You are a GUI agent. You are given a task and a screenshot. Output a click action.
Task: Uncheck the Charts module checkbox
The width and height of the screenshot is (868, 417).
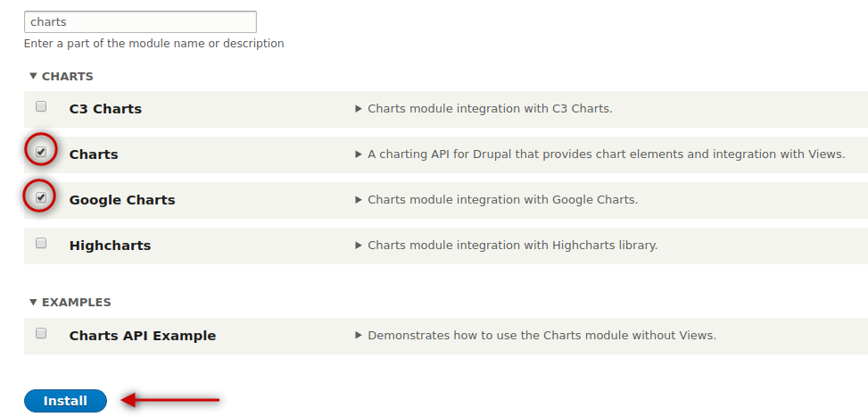[x=41, y=153]
